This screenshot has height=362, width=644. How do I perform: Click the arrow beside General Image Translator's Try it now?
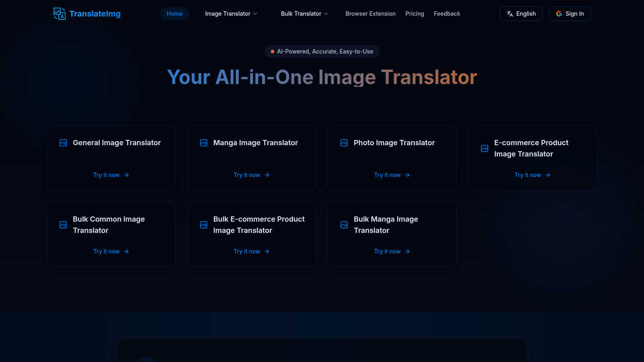tap(126, 175)
